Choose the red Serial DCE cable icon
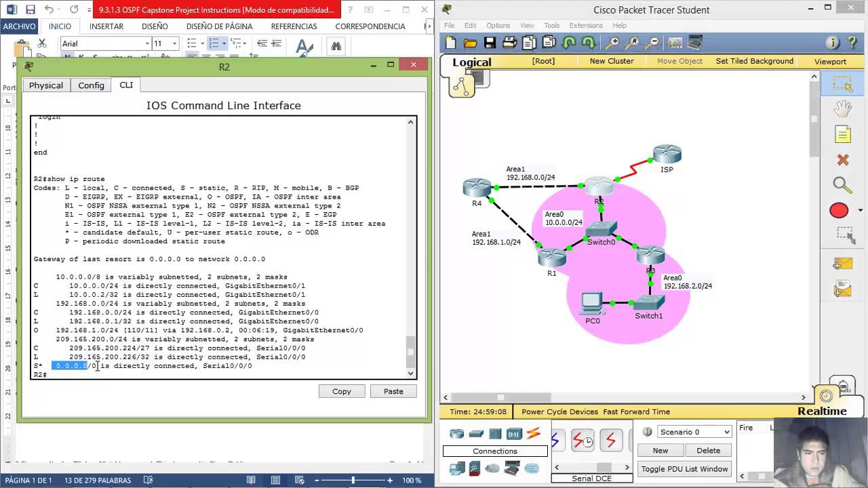This screenshot has width=868, height=488. click(583, 441)
